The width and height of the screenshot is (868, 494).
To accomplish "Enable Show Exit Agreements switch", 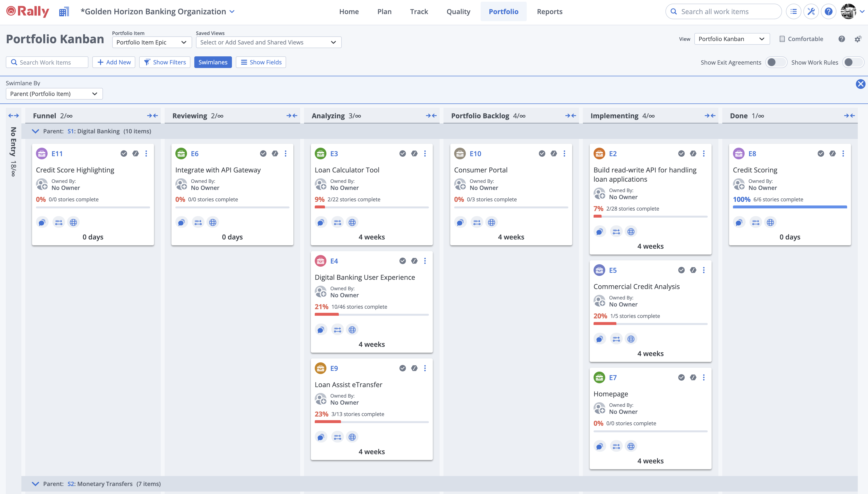I will [x=776, y=62].
